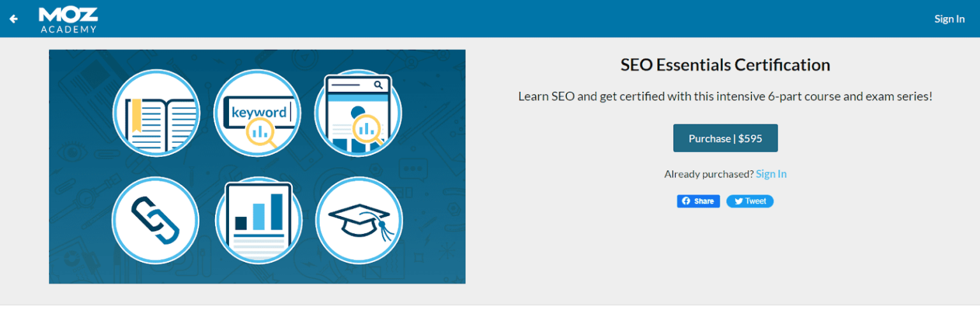
Task: Click the SEO Essentials Certification title
Action: click(725, 64)
